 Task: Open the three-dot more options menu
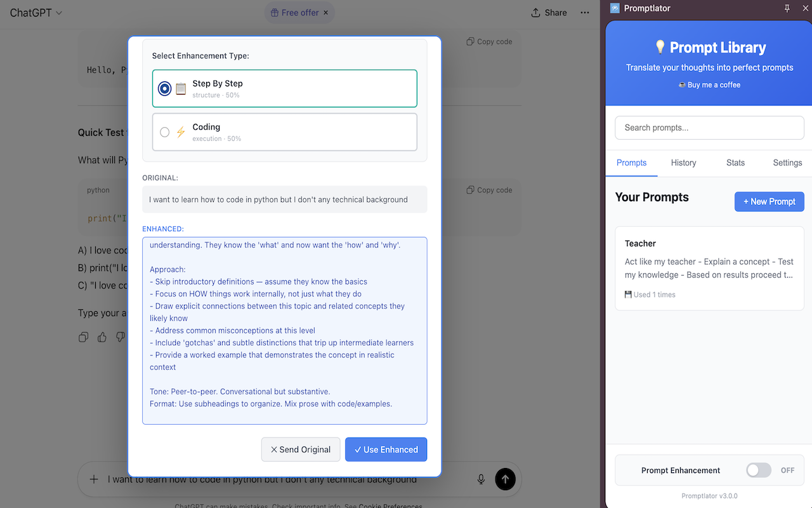[585, 13]
